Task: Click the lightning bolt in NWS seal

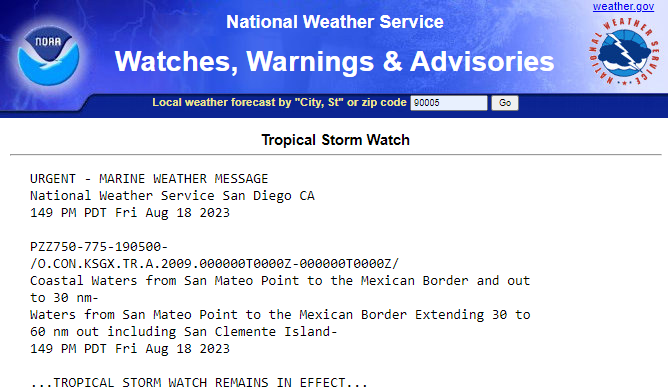Action: coord(624,52)
